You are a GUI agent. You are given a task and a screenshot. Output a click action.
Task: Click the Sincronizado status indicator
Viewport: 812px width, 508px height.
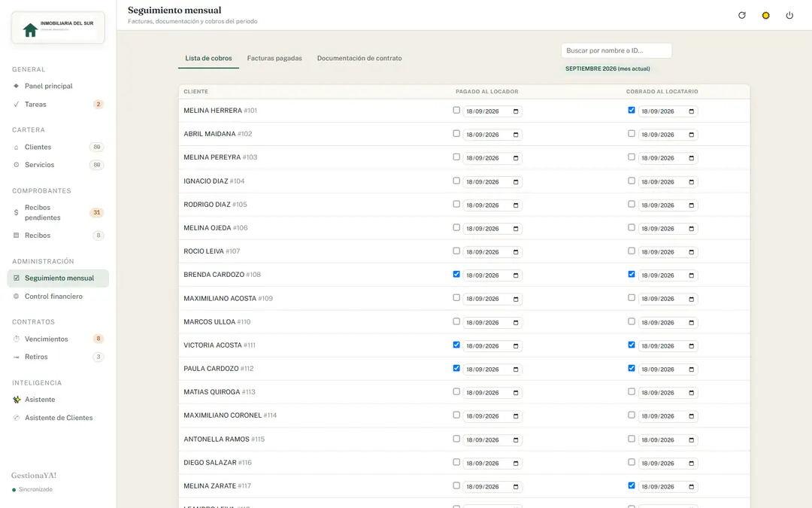pos(32,489)
